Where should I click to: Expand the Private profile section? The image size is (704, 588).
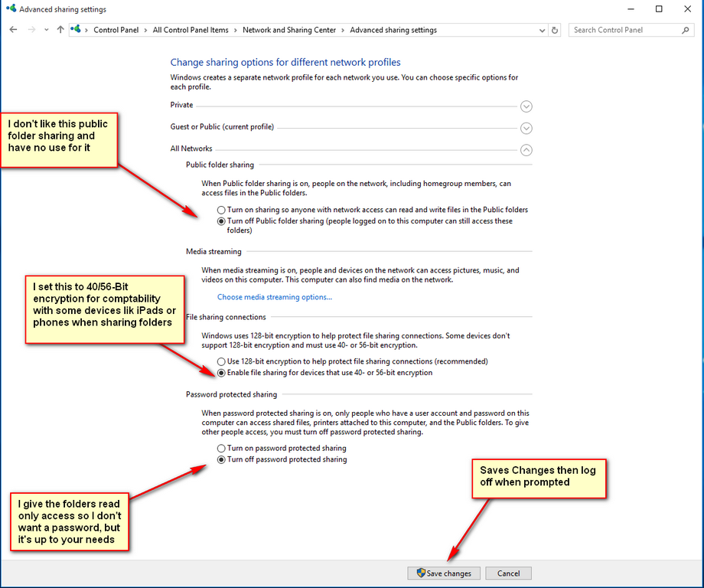tap(526, 106)
